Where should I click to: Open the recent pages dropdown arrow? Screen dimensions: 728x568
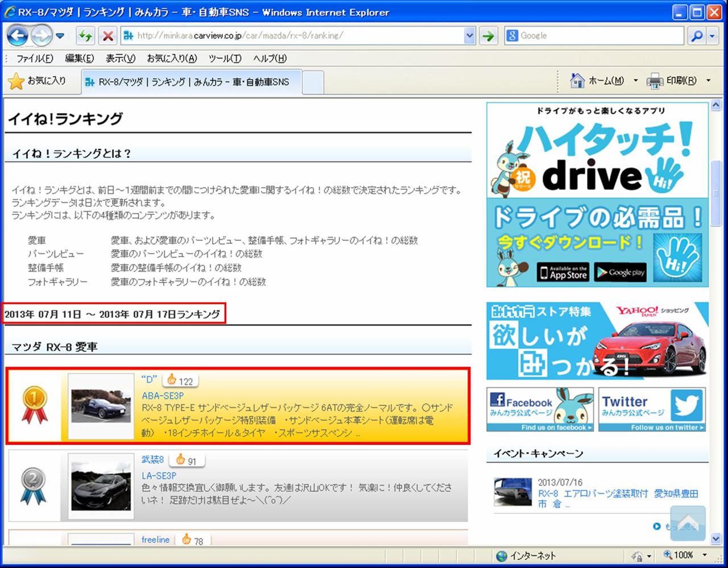(60, 36)
